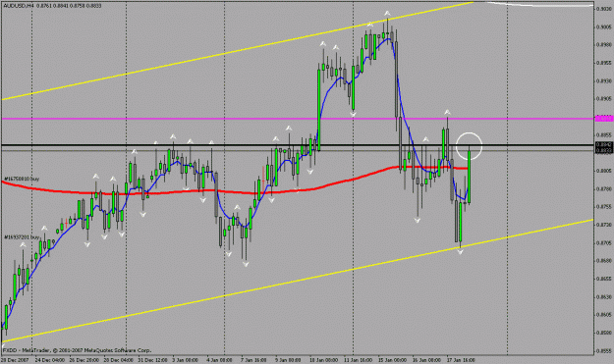Select the thick black horizontal line
This screenshot has width=614, height=364.
click(298, 145)
